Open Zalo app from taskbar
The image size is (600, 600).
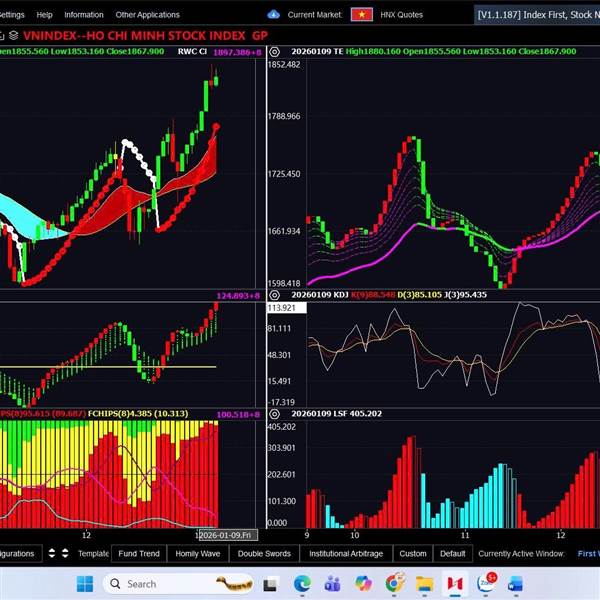coord(488,583)
